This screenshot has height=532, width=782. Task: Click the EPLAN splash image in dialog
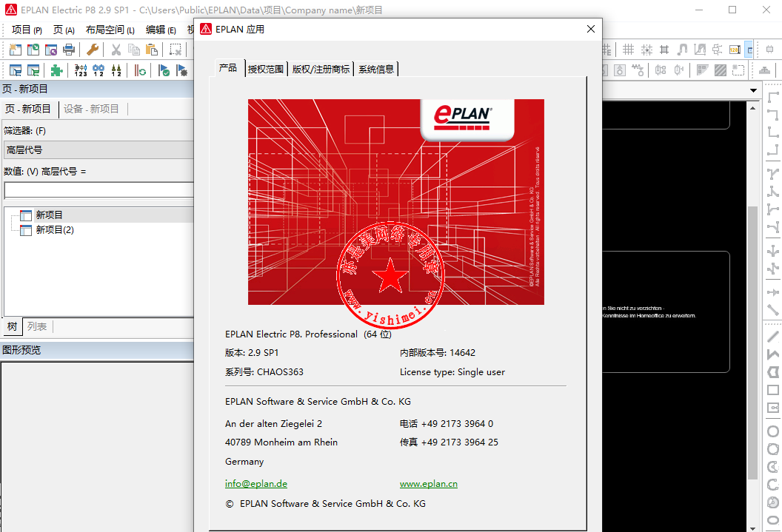pos(396,202)
